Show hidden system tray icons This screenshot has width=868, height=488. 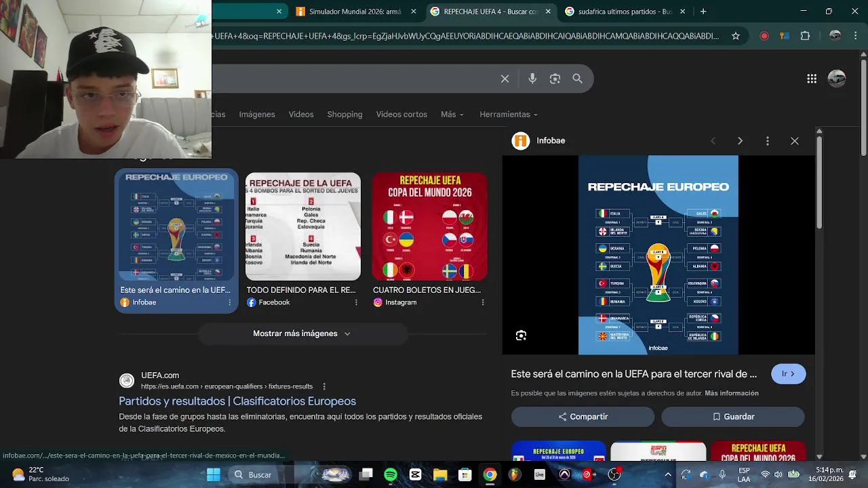point(668,474)
